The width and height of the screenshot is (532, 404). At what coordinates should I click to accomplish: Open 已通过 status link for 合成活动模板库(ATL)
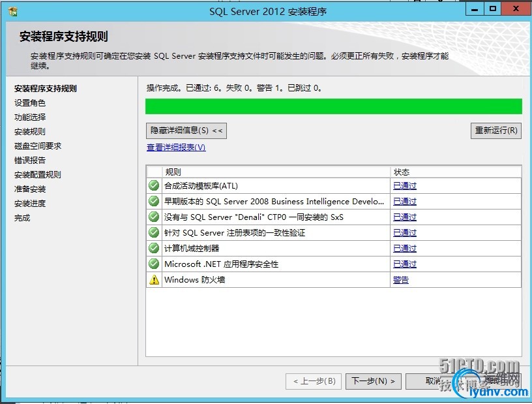405,186
